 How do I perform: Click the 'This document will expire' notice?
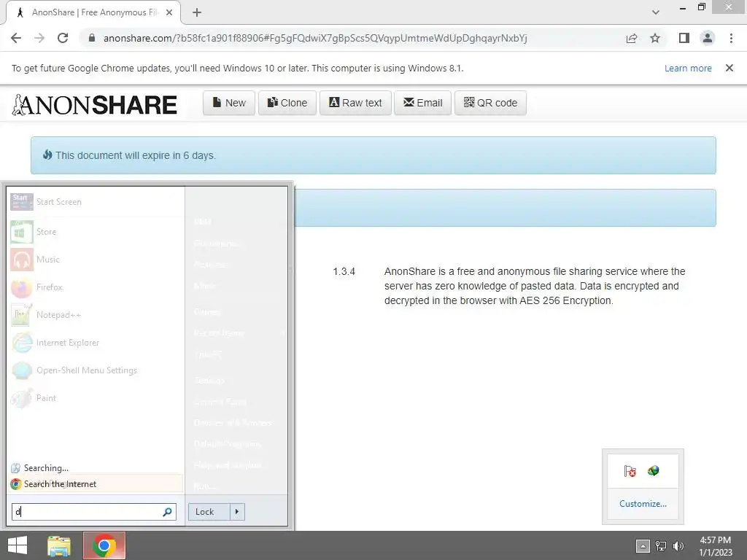coord(373,156)
